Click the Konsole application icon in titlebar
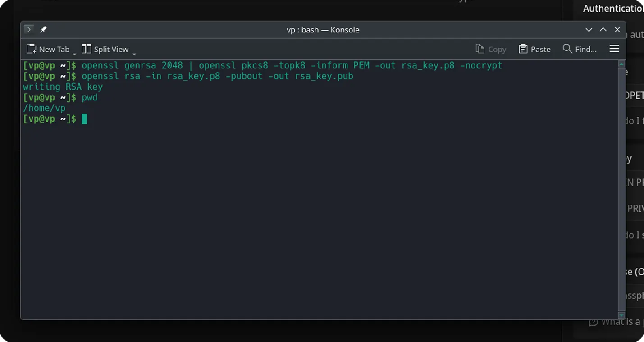This screenshot has width=644, height=342. (x=29, y=29)
